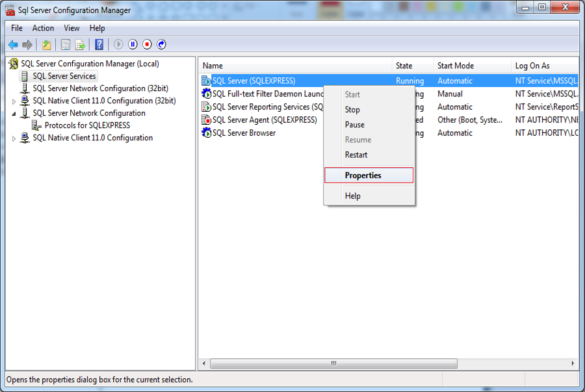Click the blue Back arrow toolbar icon

(13, 45)
